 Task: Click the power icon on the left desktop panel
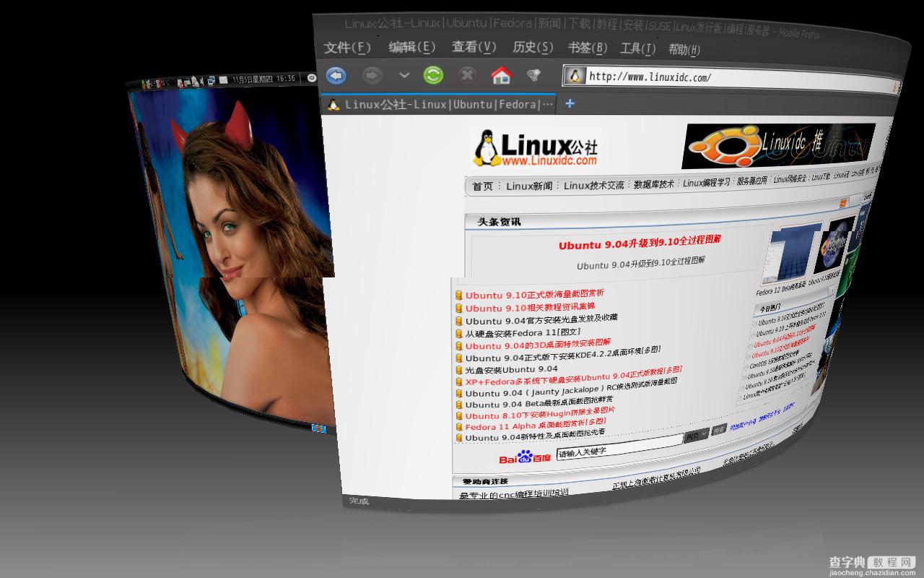pos(312,77)
